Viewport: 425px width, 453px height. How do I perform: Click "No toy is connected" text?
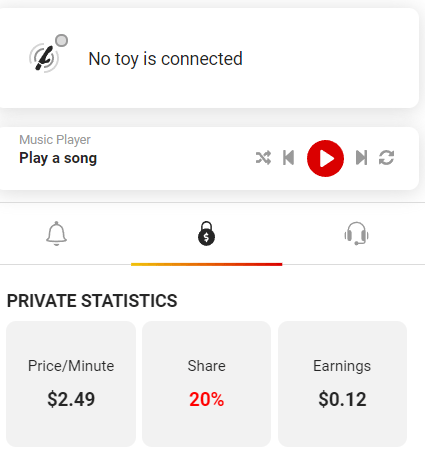pyautogui.click(x=165, y=59)
